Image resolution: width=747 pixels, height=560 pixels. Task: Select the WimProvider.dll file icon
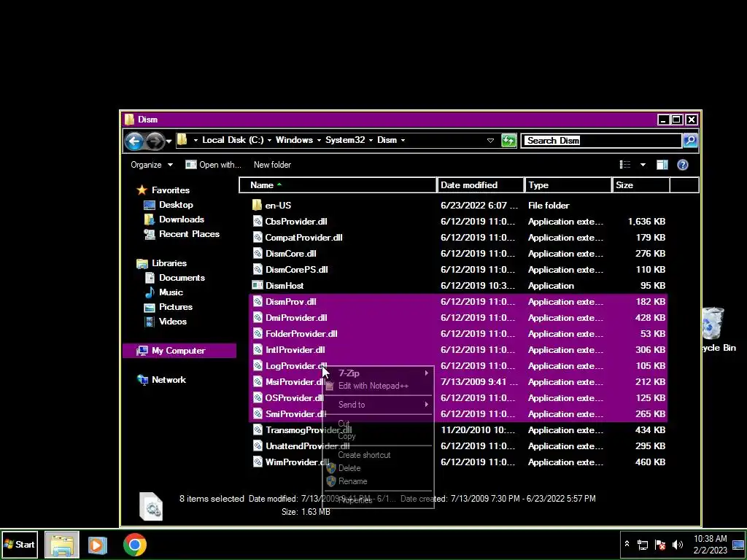258,462
